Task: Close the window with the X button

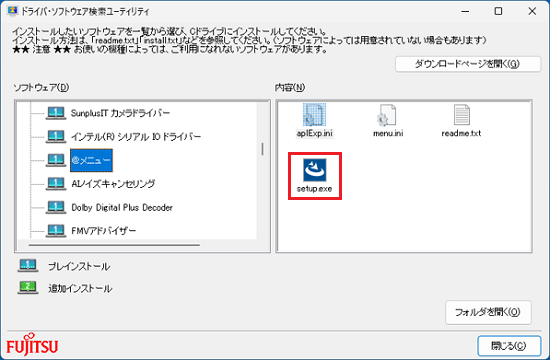Action: point(532,11)
